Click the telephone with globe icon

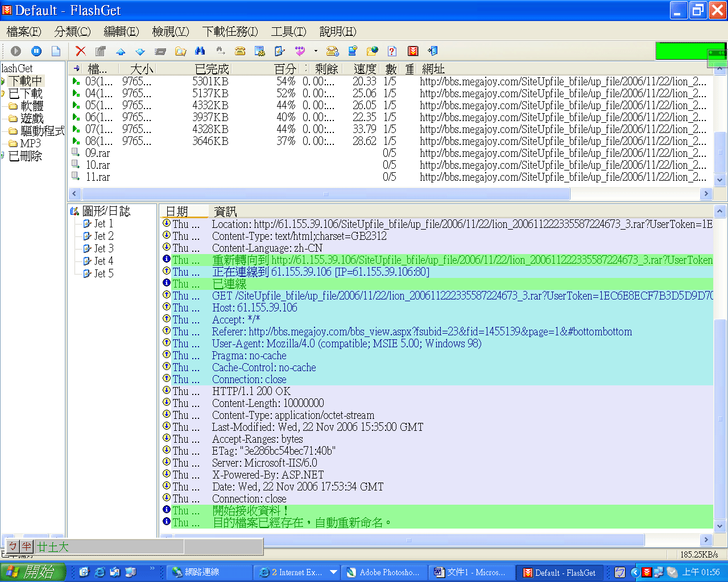333,51
